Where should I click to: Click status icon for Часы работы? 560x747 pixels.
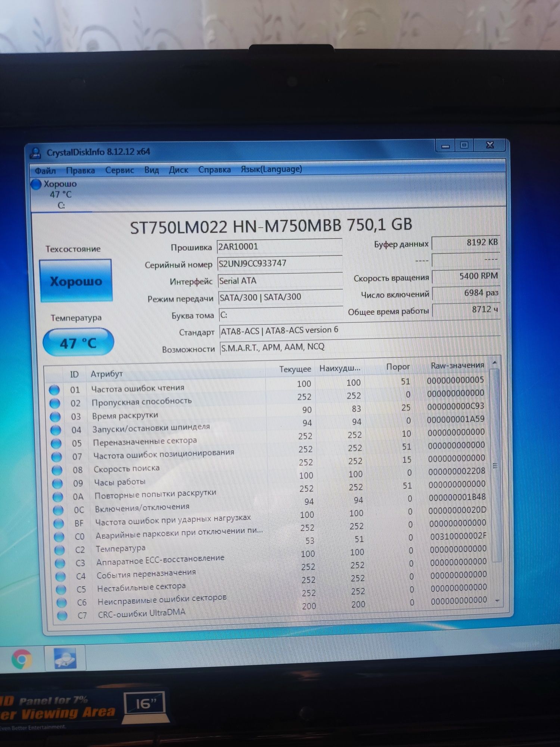point(57,484)
